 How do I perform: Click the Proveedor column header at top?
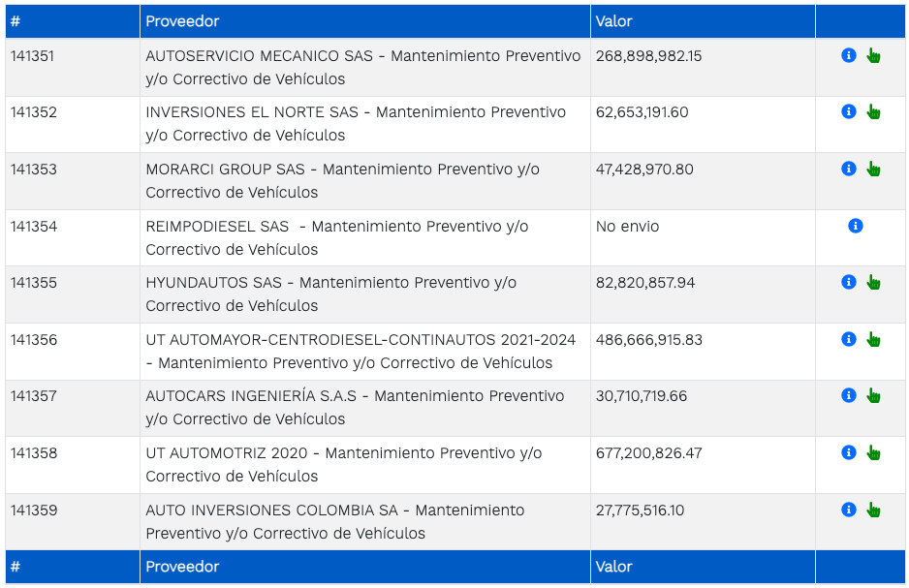click(x=182, y=21)
